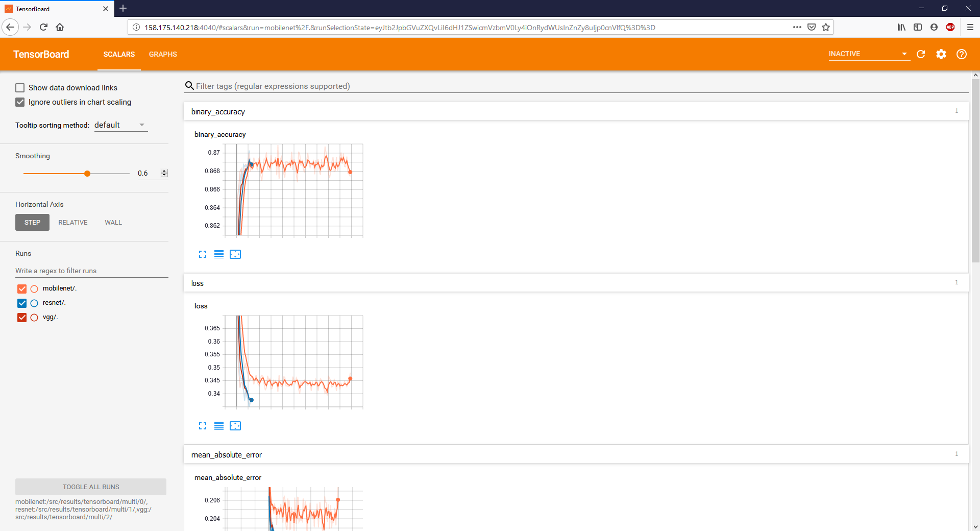Open the TensorBoard help icon
Image resolution: width=980 pixels, height=531 pixels.
coord(962,54)
